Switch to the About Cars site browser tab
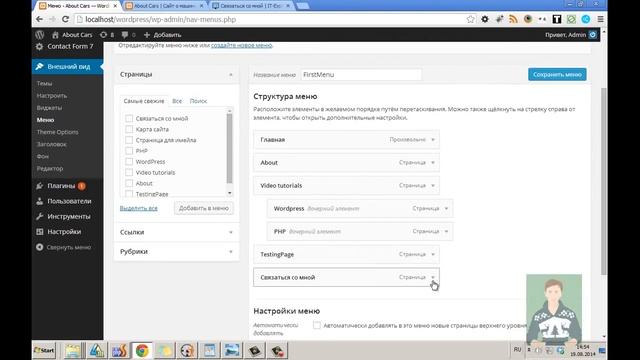Image resolution: width=640 pixels, height=360 pixels. tap(164, 6)
